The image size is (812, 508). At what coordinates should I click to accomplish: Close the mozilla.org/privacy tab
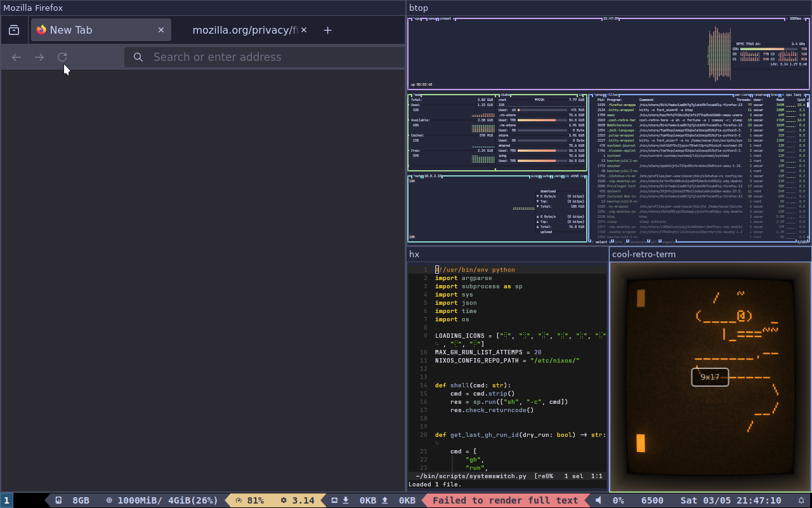coord(304,30)
